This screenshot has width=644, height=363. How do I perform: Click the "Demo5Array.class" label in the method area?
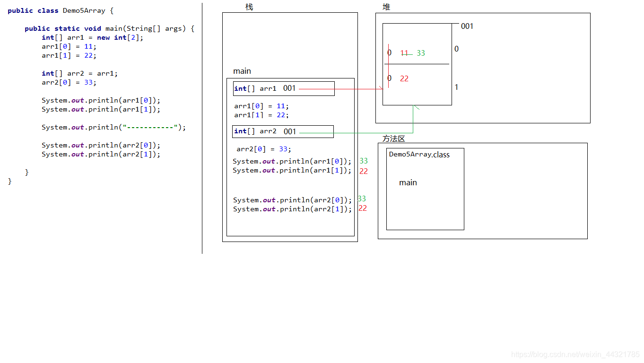(419, 155)
